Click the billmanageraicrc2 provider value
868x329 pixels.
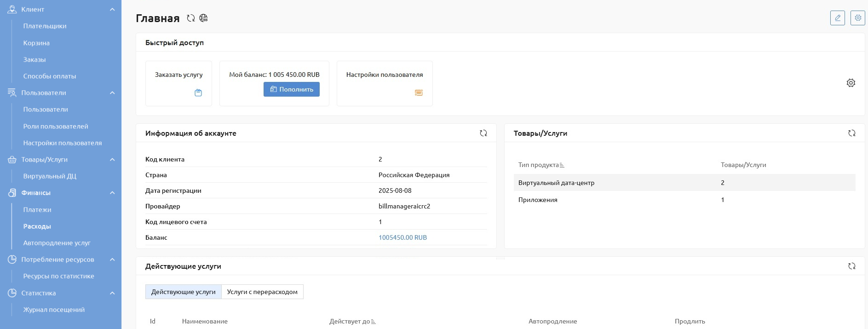tap(404, 206)
